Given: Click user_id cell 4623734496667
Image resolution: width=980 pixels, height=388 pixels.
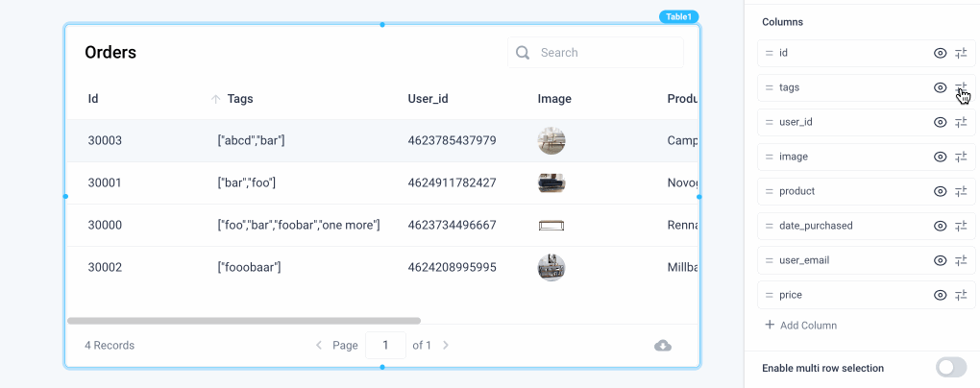Looking at the screenshot, I should [452, 225].
